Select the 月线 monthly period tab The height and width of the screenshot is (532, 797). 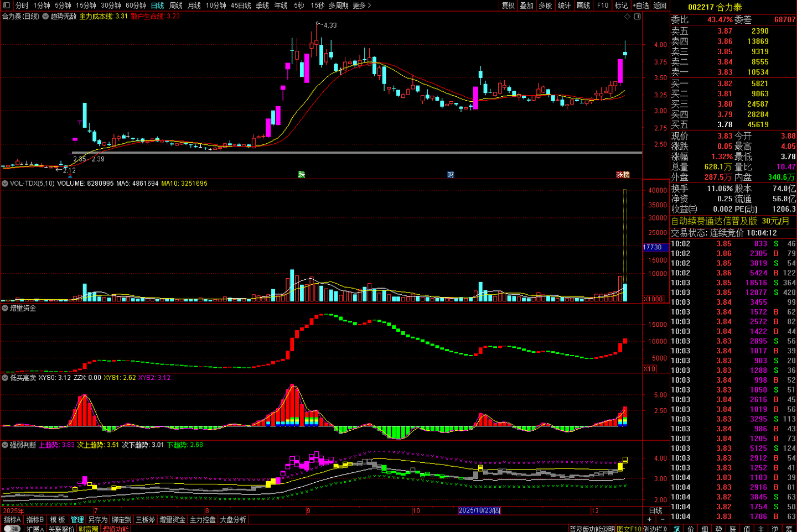(194, 6)
